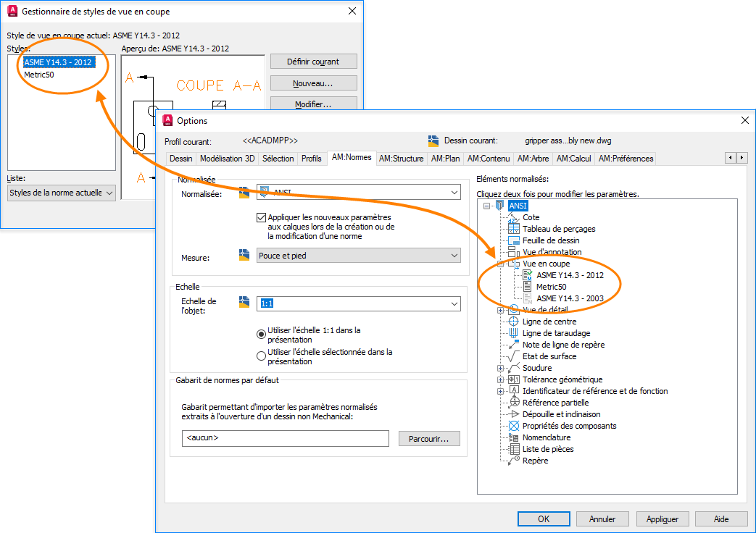Click Nouveau... in style manager

(x=313, y=83)
